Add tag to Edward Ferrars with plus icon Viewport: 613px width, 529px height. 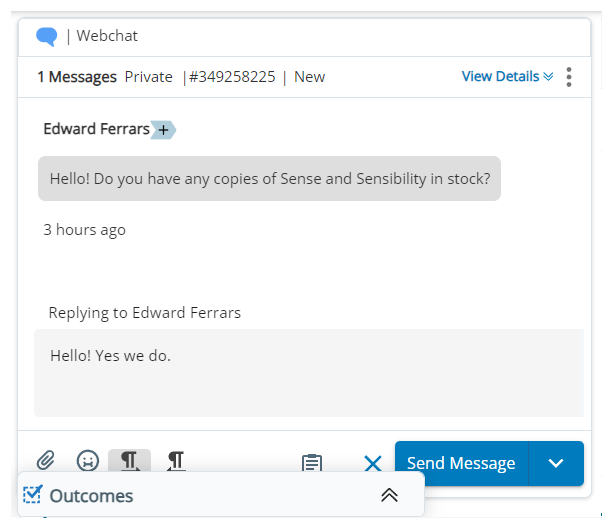(163, 130)
